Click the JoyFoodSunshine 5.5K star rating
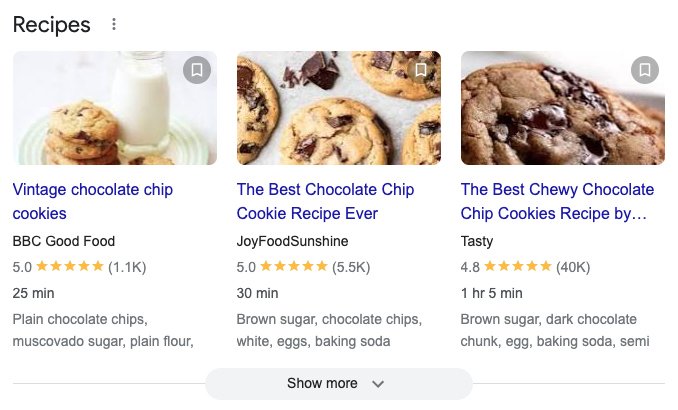This screenshot has width=678, height=410. tap(294, 267)
